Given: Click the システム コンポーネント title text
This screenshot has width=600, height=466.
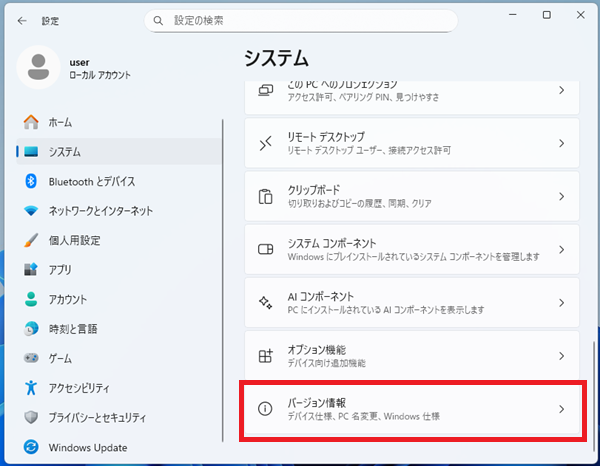Looking at the screenshot, I should 332,243.
